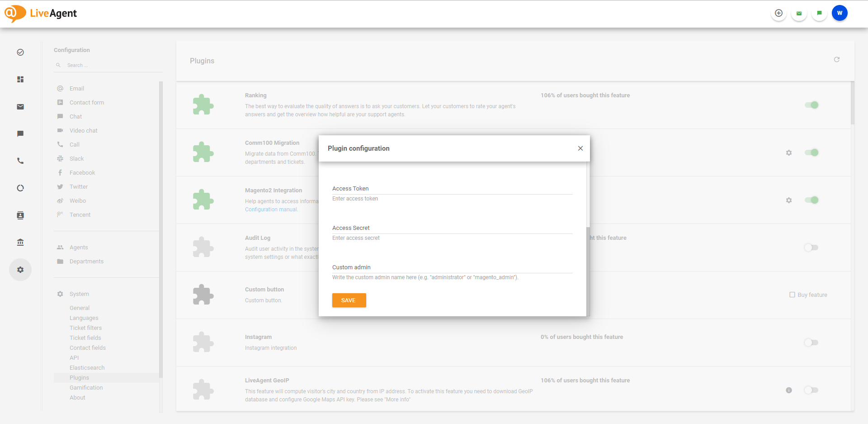The image size is (868, 424).
Task: Enable the Instagram plugin toggle
Action: click(811, 343)
